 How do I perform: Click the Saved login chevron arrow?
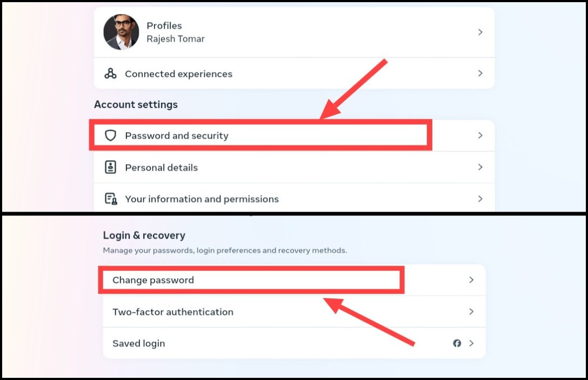point(471,343)
